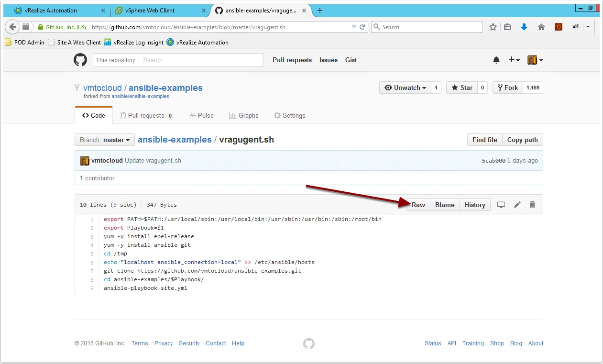The width and height of the screenshot is (603, 364).
Task: Open downloads with the blue arrow icon
Action: click(x=524, y=27)
